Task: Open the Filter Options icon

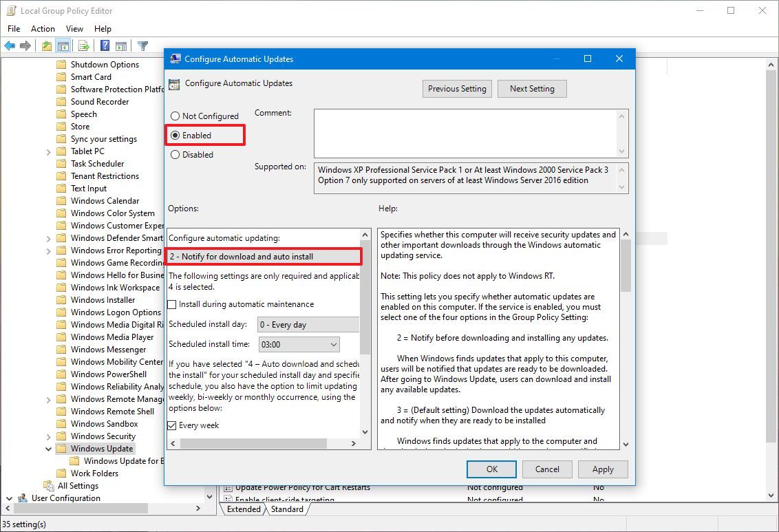Action: click(142, 45)
